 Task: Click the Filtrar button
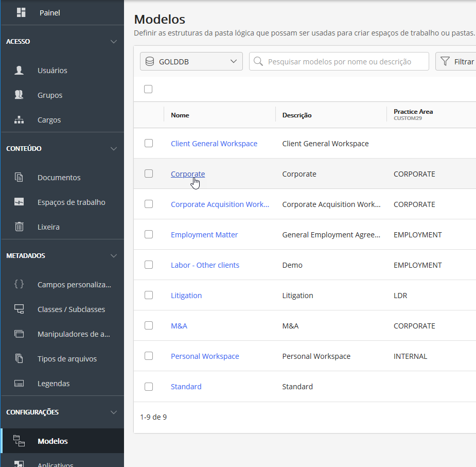coord(457,61)
